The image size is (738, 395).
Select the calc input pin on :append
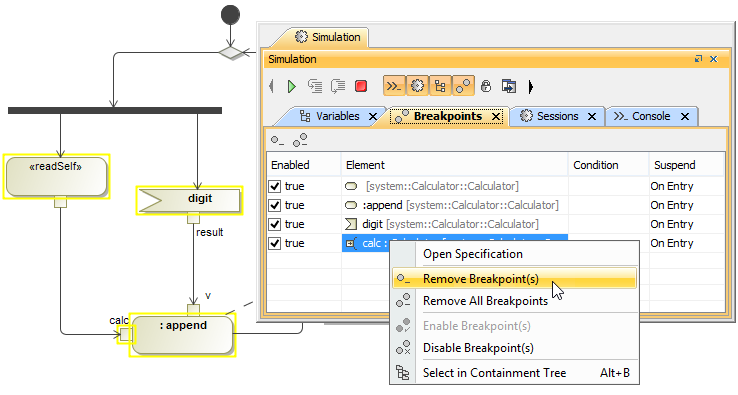pos(125,335)
